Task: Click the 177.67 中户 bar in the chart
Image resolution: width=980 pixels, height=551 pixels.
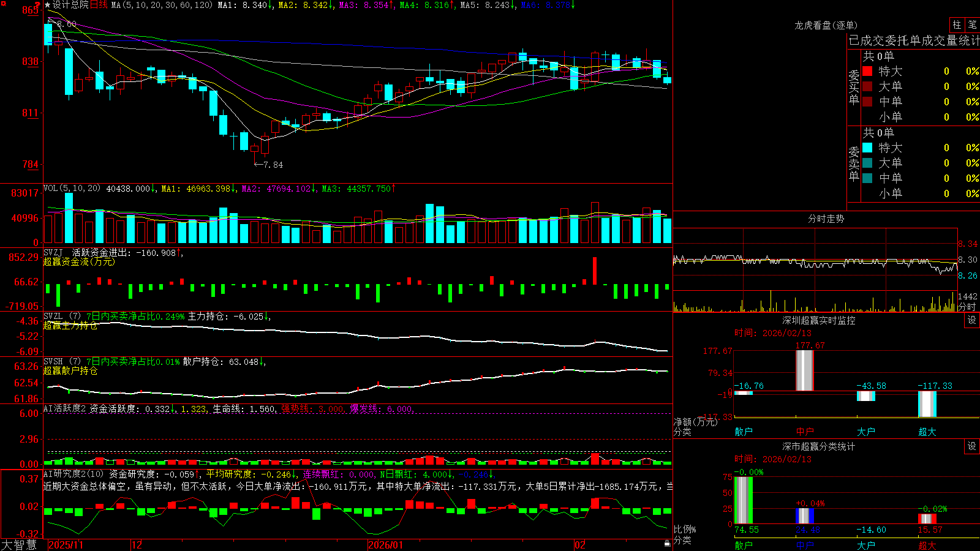Action: [805, 370]
